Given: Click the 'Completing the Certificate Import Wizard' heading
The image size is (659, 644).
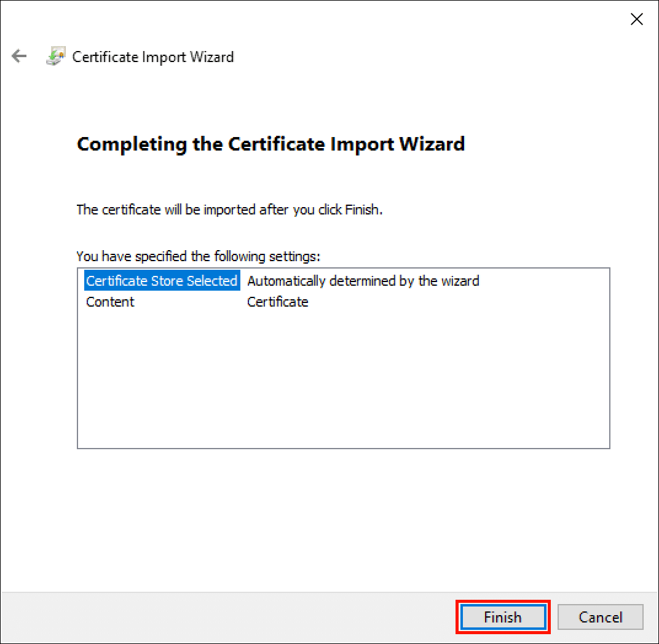Looking at the screenshot, I should click(x=270, y=144).
